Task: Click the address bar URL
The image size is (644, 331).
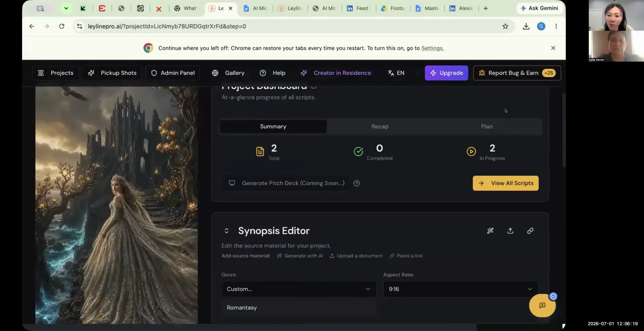Action: (x=167, y=26)
